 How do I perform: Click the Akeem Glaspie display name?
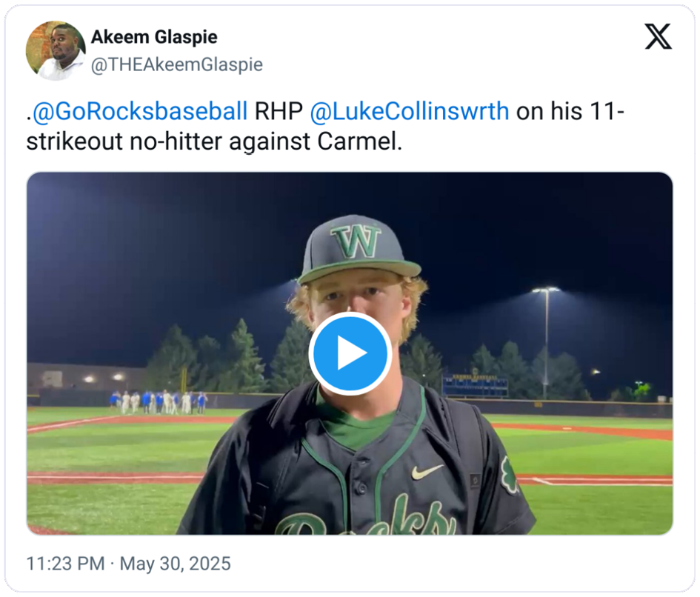pos(154,36)
